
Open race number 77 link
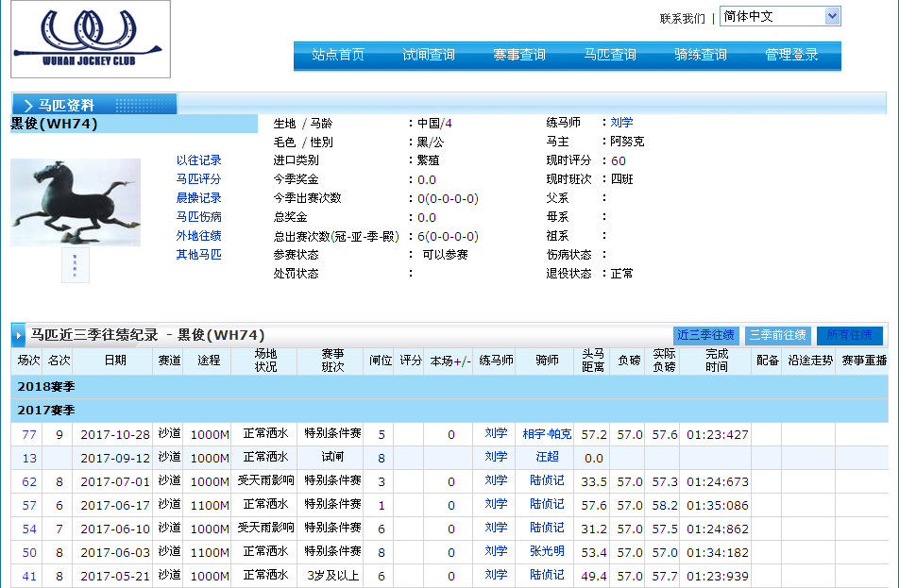tap(29, 434)
